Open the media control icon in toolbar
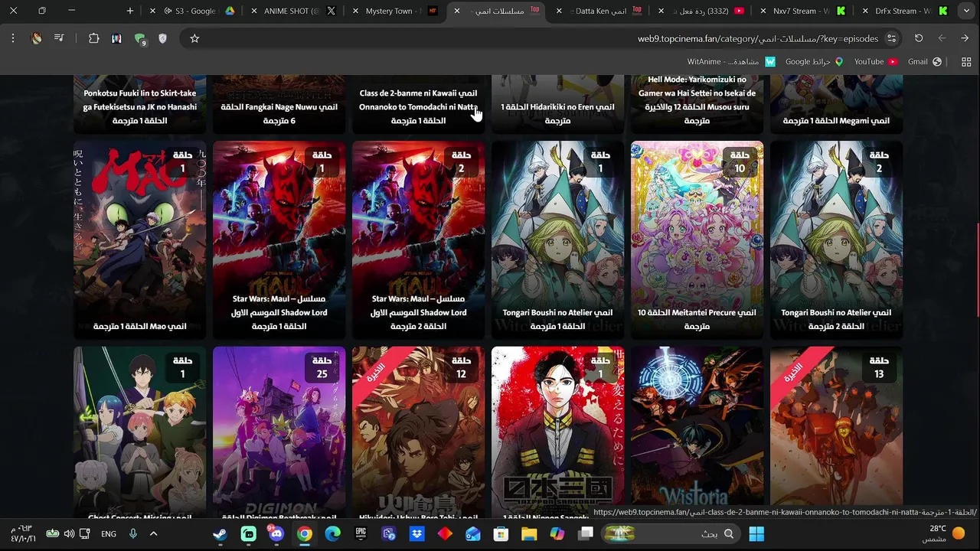Viewport: 980px width, 551px height. click(59, 38)
